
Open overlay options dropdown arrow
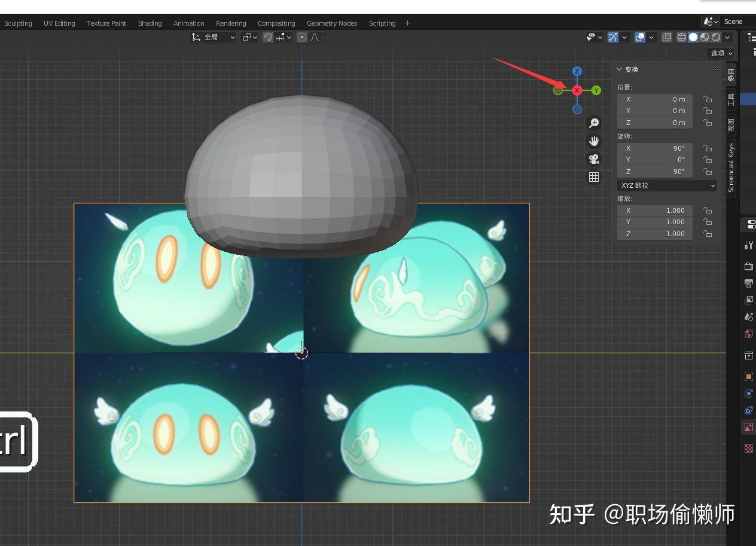coord(651,37)
